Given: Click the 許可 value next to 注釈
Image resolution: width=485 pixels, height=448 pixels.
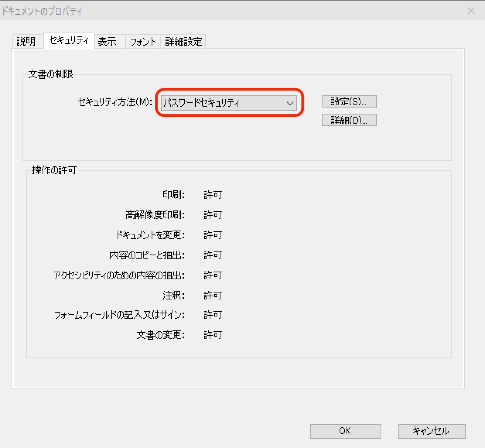Looking at the screenshot, I should point(213,295).
